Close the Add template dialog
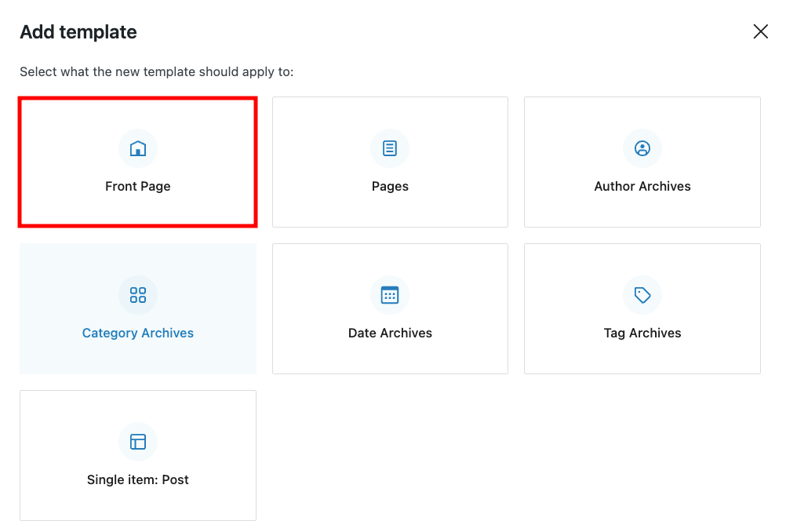Screen dimensions: 786x532 (x=760, y=31)
